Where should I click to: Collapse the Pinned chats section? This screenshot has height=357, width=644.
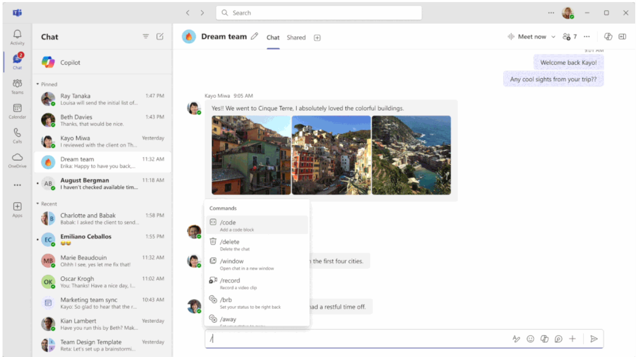coord(38,84)
